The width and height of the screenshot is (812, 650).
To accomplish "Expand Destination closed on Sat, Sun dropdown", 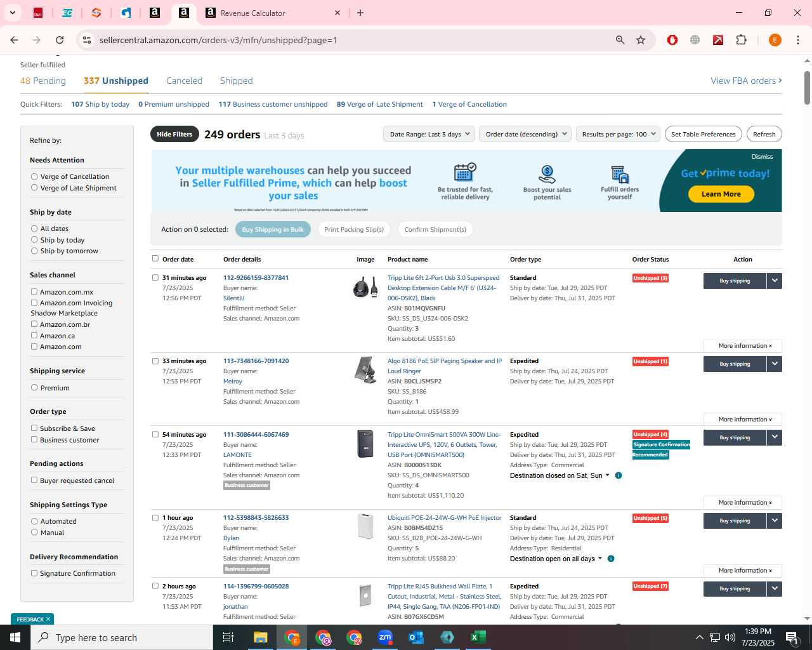I will point(560,475).
